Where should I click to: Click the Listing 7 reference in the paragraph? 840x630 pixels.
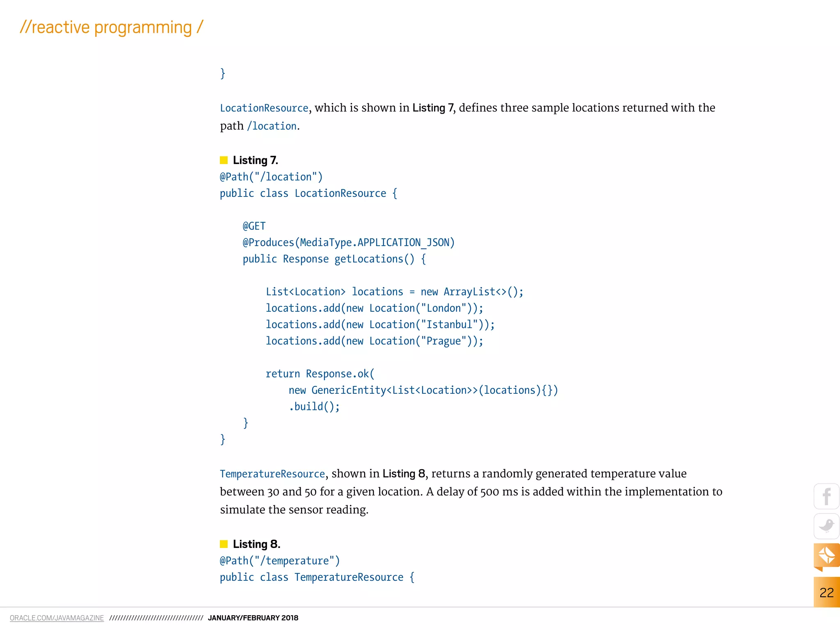[x=433, y=108]
